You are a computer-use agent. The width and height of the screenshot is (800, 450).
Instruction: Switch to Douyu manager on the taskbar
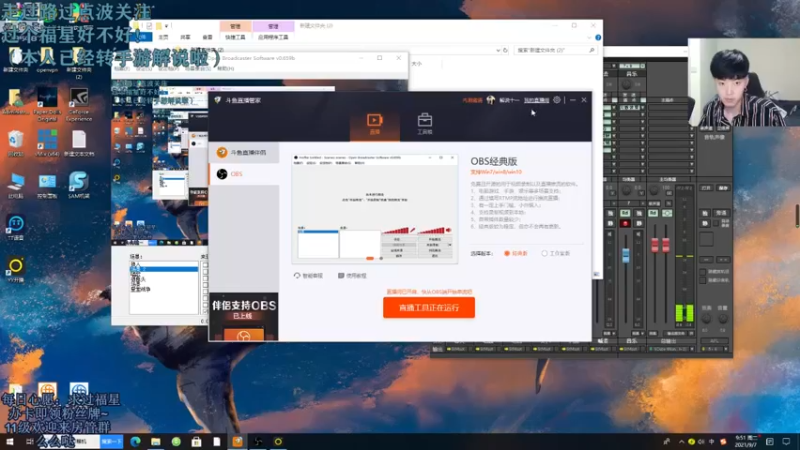point(237,441)
